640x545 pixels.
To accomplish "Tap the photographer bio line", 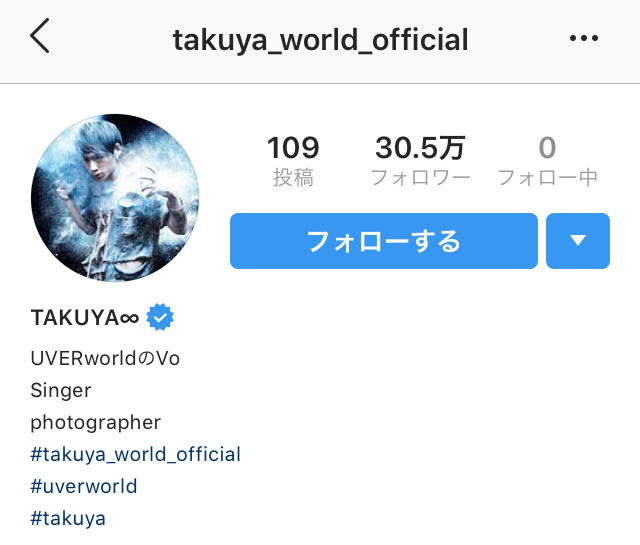I will pyautogui.click(x=96, y=423).
